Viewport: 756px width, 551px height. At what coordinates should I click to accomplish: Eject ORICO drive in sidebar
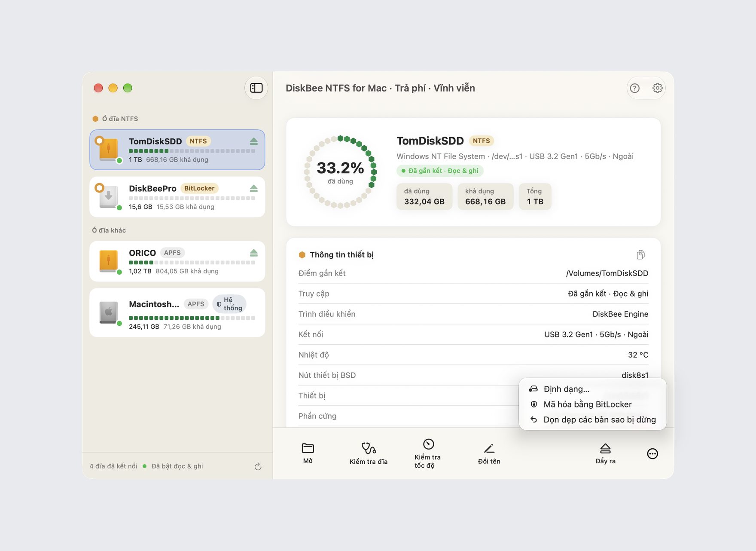(x=254, y=253)
